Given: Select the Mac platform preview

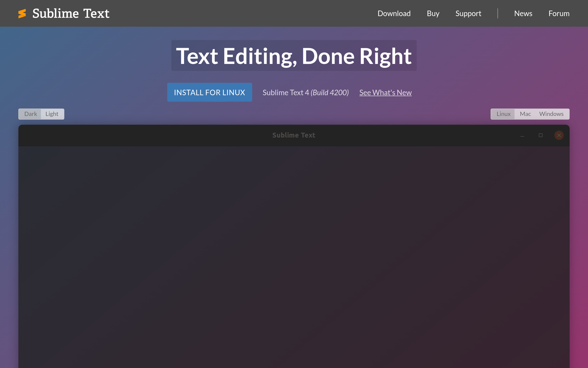Looking at the screenshot, I should 525,114.
